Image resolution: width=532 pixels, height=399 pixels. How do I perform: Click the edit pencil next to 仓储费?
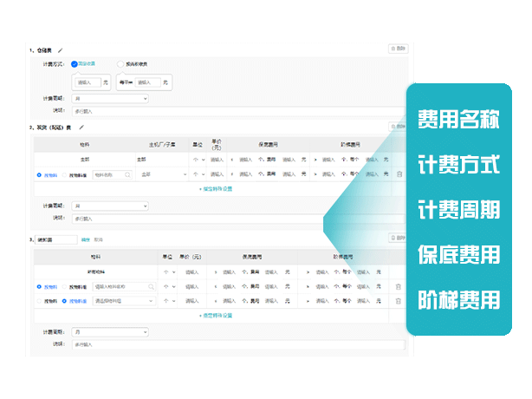point(61,51)
